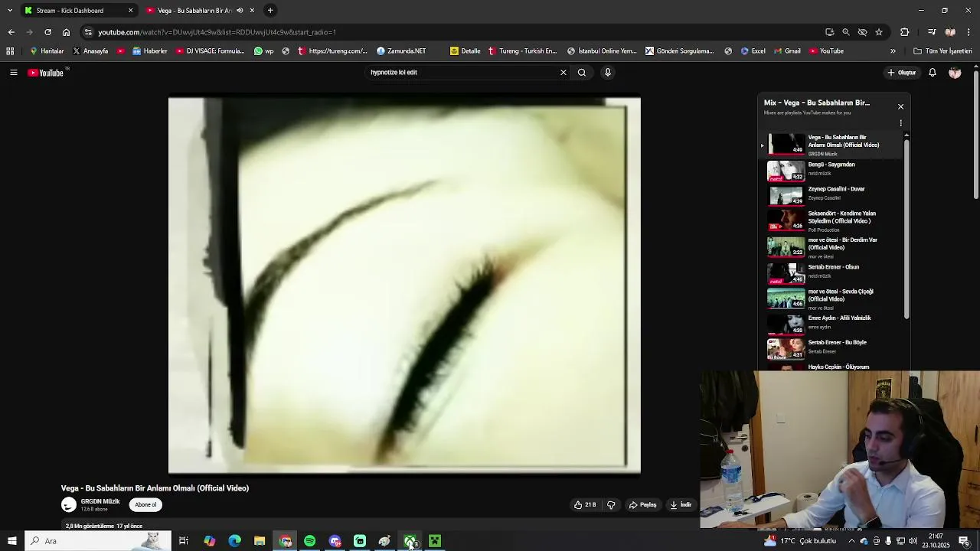Open the GRGDN Müzik channel avatar
Image resolution: width=980 pixels, height=551 pixels.
tap(69, 505)
